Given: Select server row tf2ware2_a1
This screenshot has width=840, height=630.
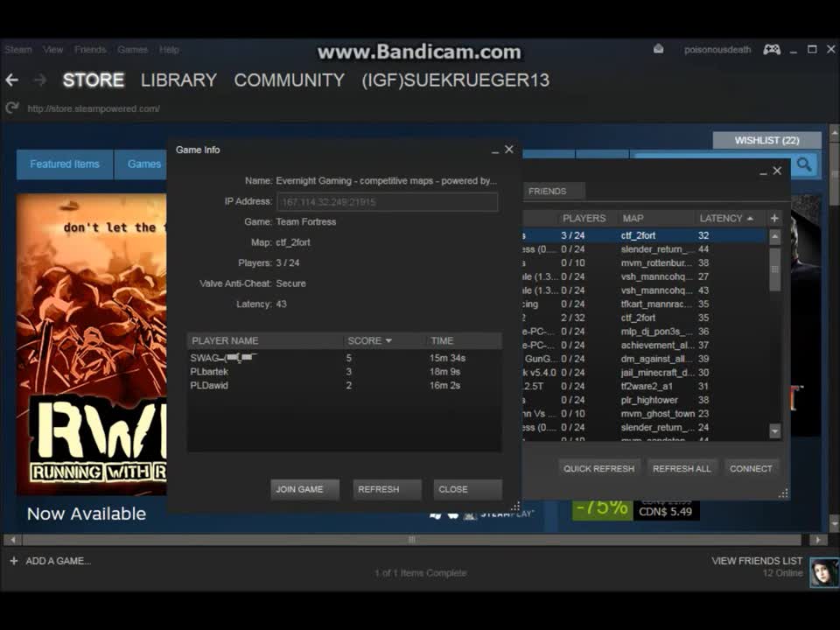Looking at the screenshot, I should tap(645, 386).
